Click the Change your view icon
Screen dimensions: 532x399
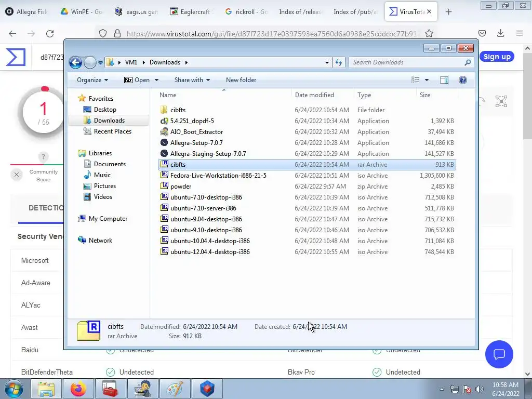click(416, 80)
